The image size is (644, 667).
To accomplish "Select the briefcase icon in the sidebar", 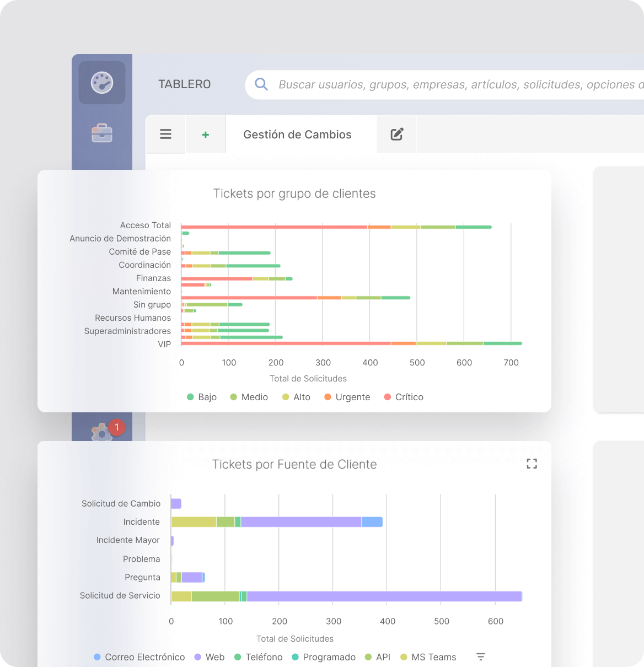I will click(101, 132).
